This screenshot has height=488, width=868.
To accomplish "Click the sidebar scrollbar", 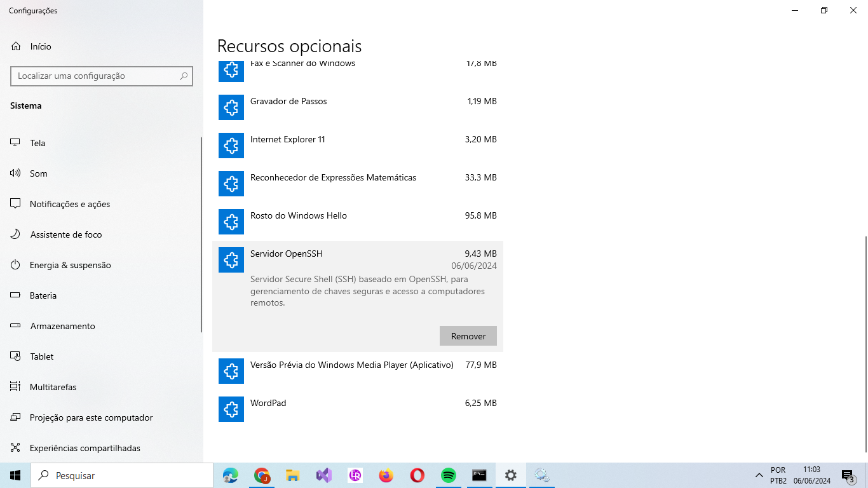I will (x=201, y=234).
